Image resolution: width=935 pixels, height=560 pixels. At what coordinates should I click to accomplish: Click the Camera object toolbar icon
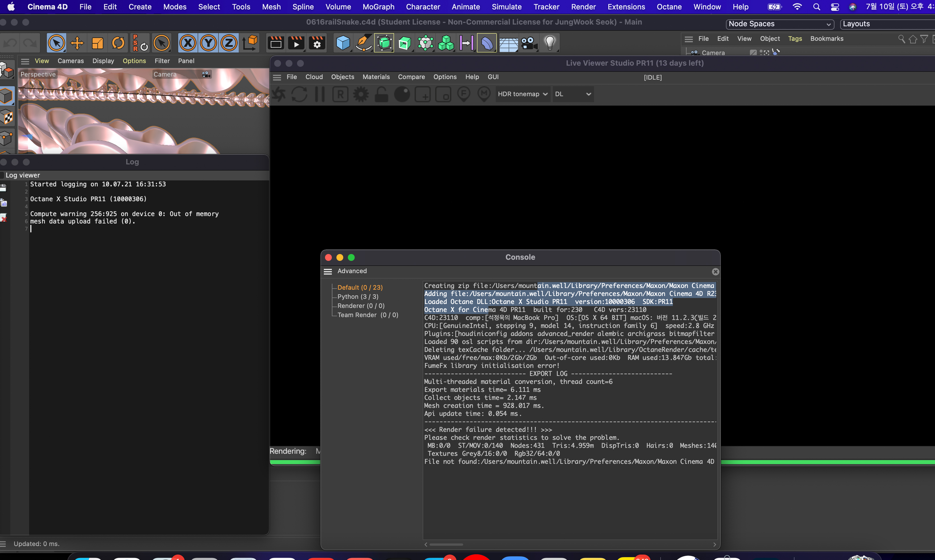pos(529,43)
